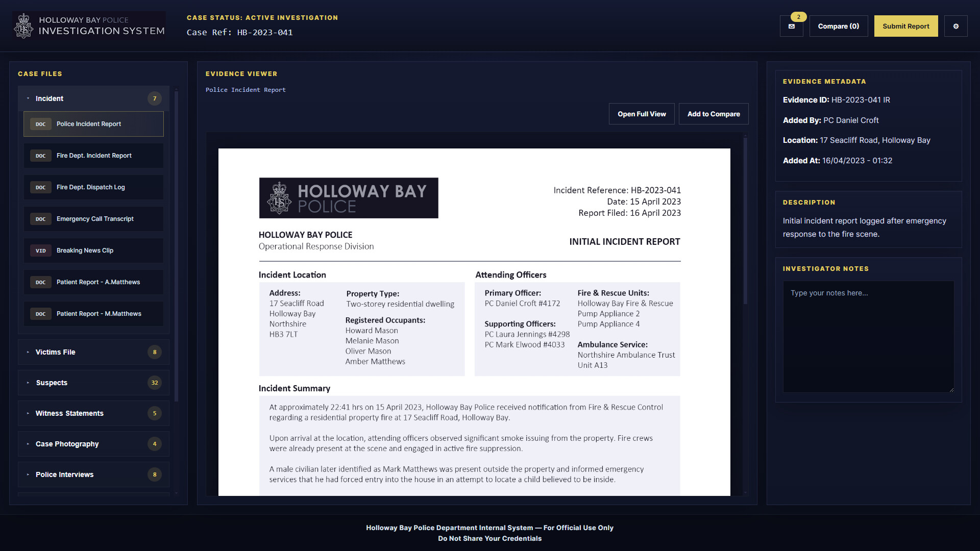Click VID badge of Breaking News Clip

[41, 251]
